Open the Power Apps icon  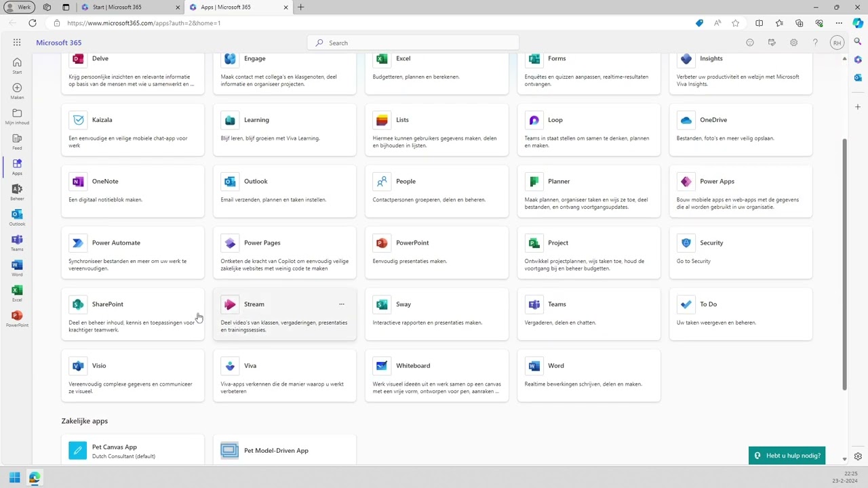point(686,182)
